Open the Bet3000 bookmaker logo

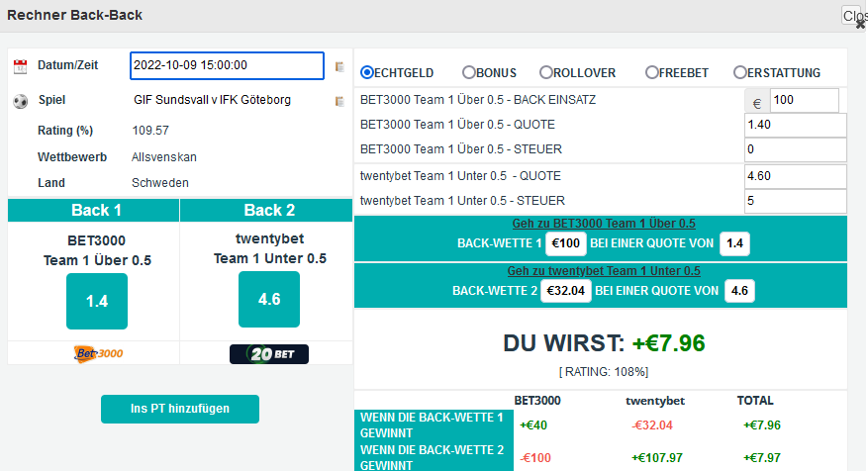click(x=98, y=353)
